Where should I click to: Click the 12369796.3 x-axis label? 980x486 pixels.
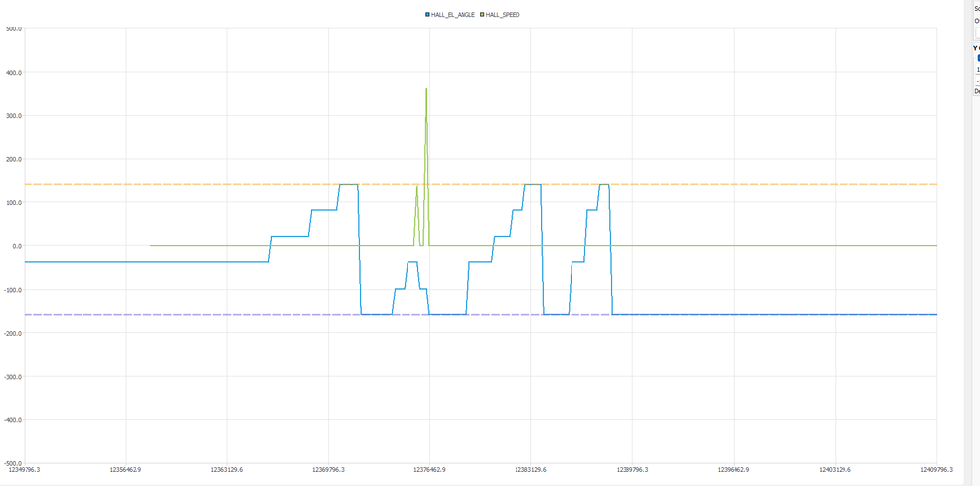pos(328,469)
